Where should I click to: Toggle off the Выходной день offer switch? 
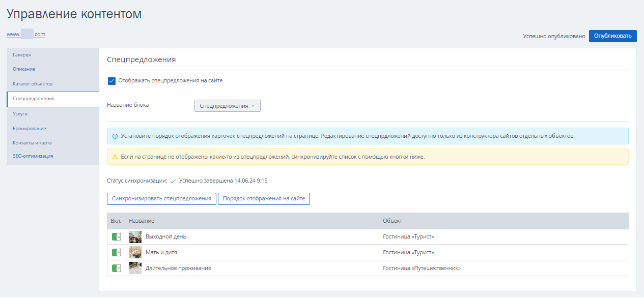click(x=117, y=237)
